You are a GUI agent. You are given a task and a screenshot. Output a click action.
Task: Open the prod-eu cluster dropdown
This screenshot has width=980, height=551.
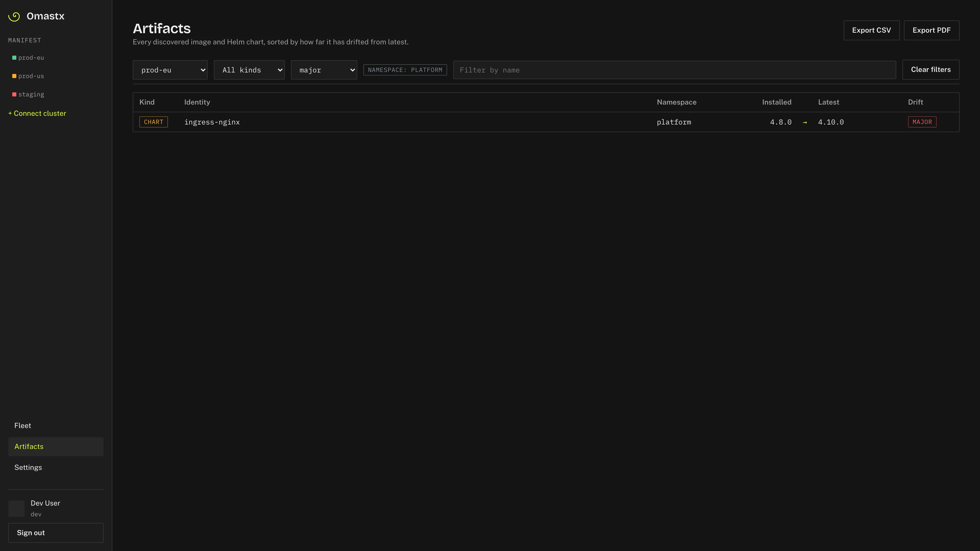[170, 70]
